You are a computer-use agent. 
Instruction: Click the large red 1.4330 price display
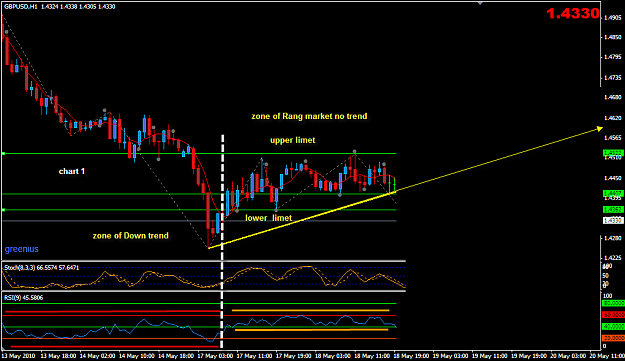573,14
